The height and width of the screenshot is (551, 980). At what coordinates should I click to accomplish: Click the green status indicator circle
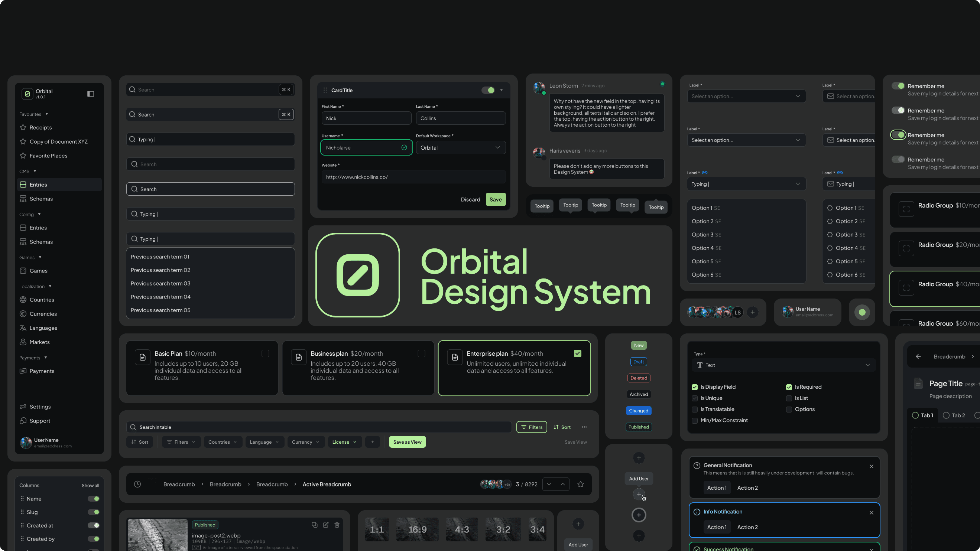(862, 312)
